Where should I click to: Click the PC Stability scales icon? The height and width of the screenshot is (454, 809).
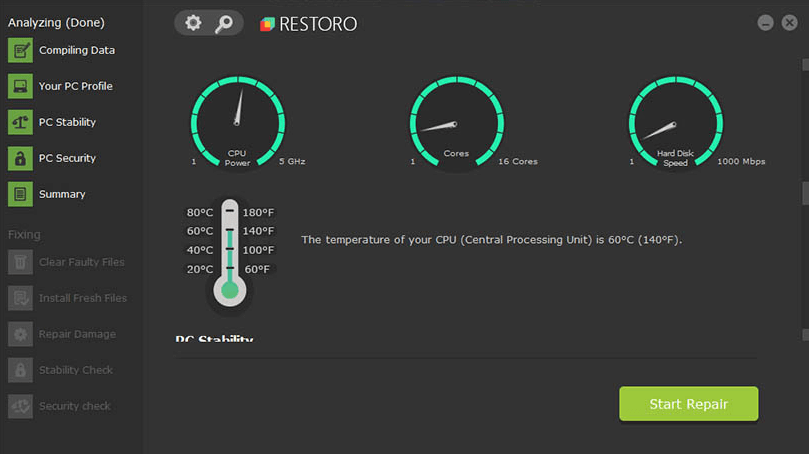point(20,122)
